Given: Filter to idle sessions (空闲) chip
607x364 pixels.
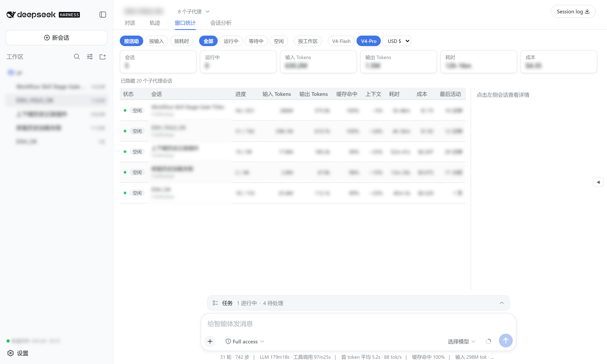Looking at the screenshot, I should click(x=279, y=41).
